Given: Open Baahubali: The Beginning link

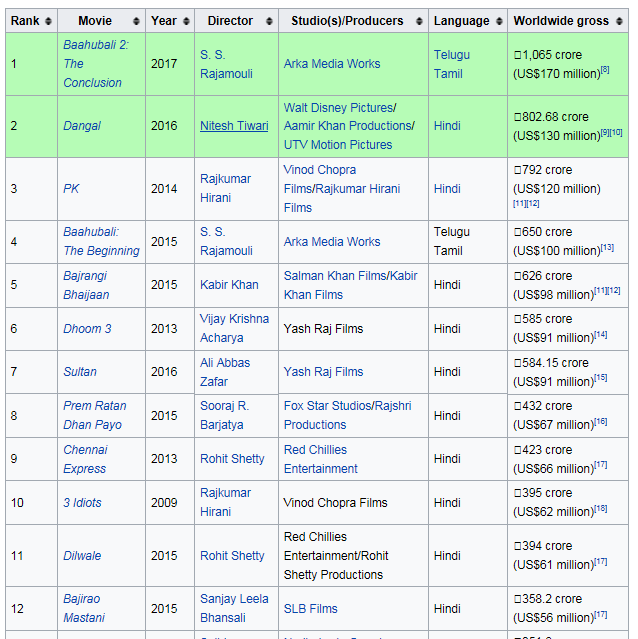Looking at the screenshot, I should (x=101, y=241).
